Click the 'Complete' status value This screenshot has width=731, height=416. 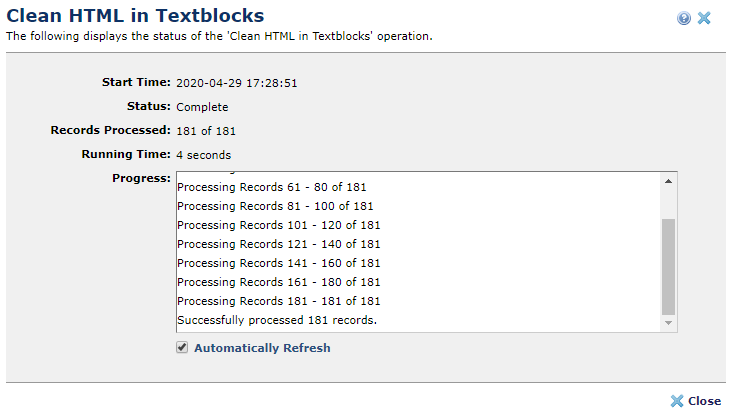(x=202, y=107)
